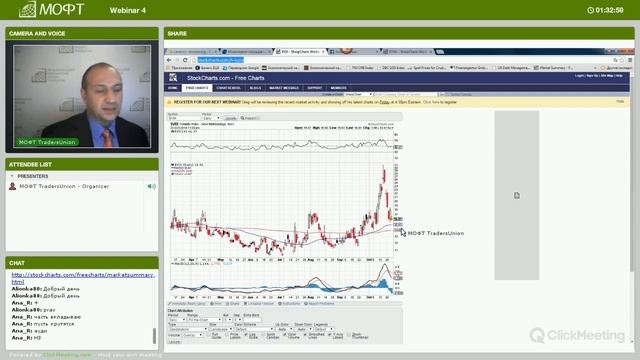Open the Переводчик Google bookmark
The width and height of the screenshot is (640, 360).
point(240,68)
